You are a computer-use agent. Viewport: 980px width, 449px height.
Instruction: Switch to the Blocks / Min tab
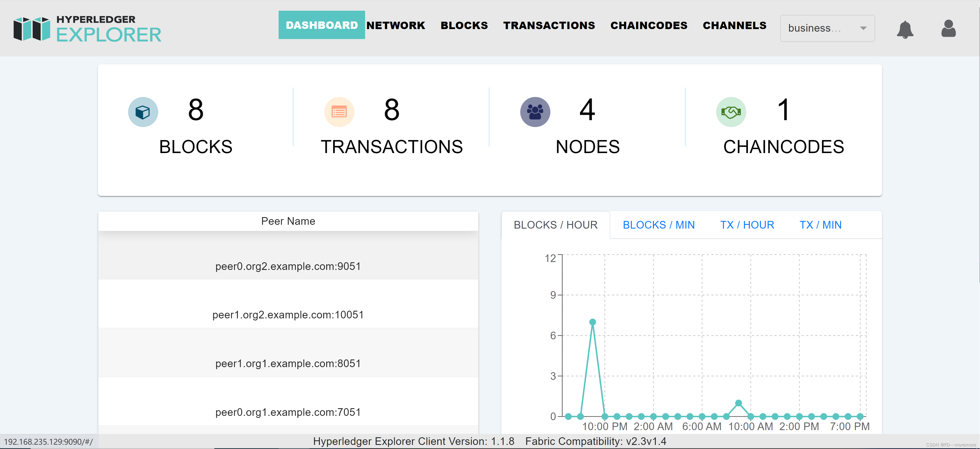658,225
